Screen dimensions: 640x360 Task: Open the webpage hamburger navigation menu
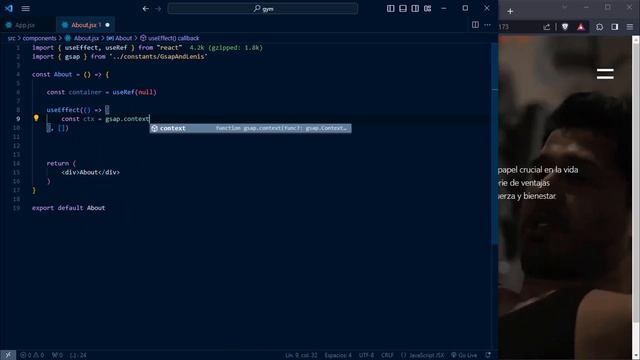tap(605, 74)
